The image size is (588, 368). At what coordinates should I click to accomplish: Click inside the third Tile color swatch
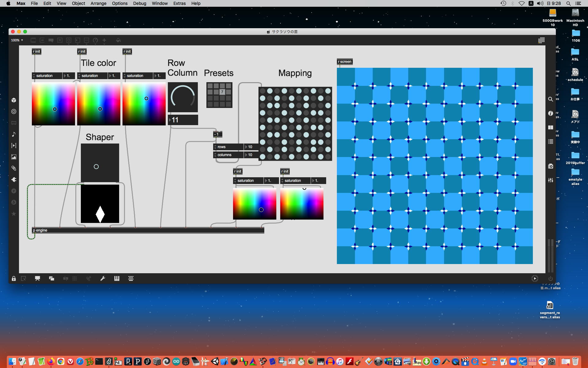pyautogui.click(x=144, y=104)
